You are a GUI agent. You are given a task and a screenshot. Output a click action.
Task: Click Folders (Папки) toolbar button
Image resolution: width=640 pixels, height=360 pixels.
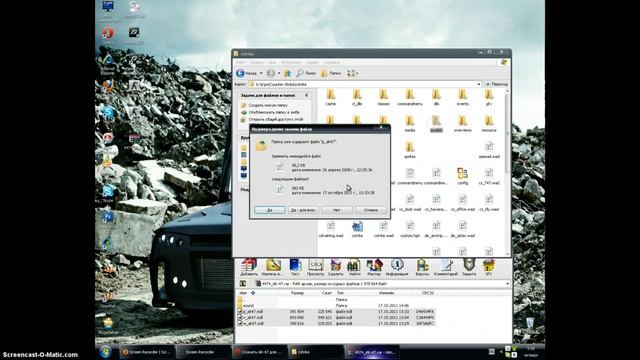331,73
